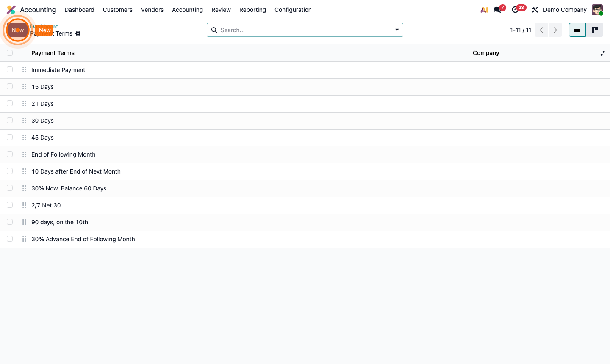
Task: Select the checkbox beside Immediate Payment
Action: [10, 69]
